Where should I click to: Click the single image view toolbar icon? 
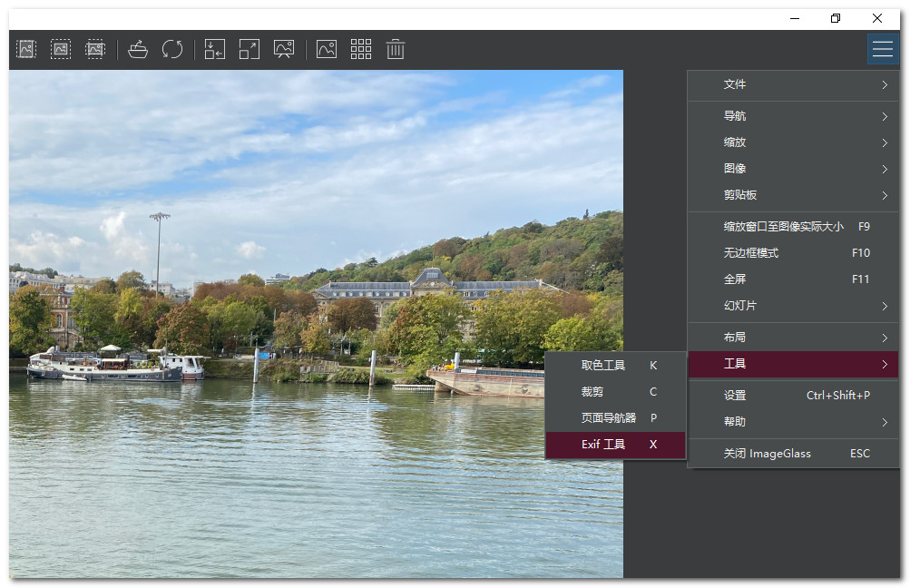click(x=327, y=49)
